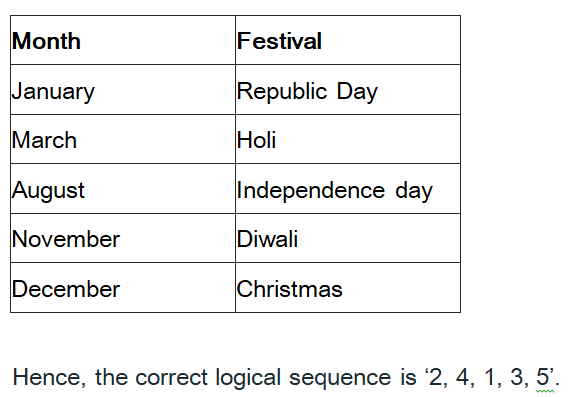Click the word 'Hence' in the sentence

click(49, 377)
